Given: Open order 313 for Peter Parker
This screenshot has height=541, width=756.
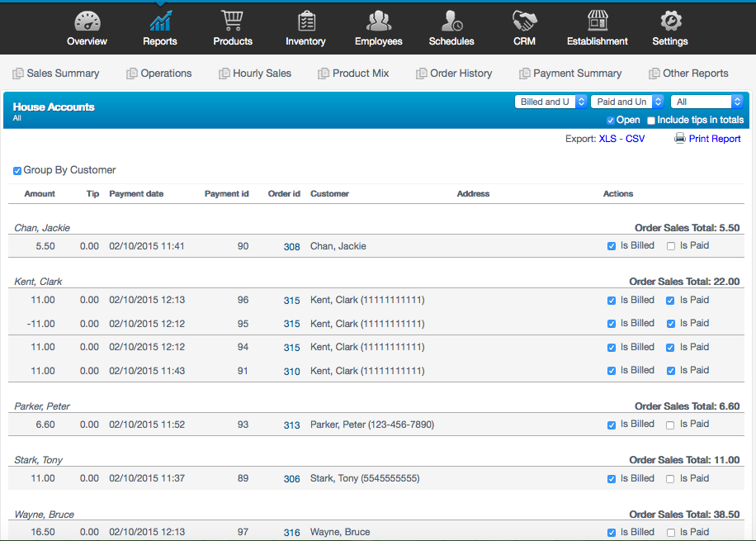Looking at the screenshot, I should [x=291, y=425].
